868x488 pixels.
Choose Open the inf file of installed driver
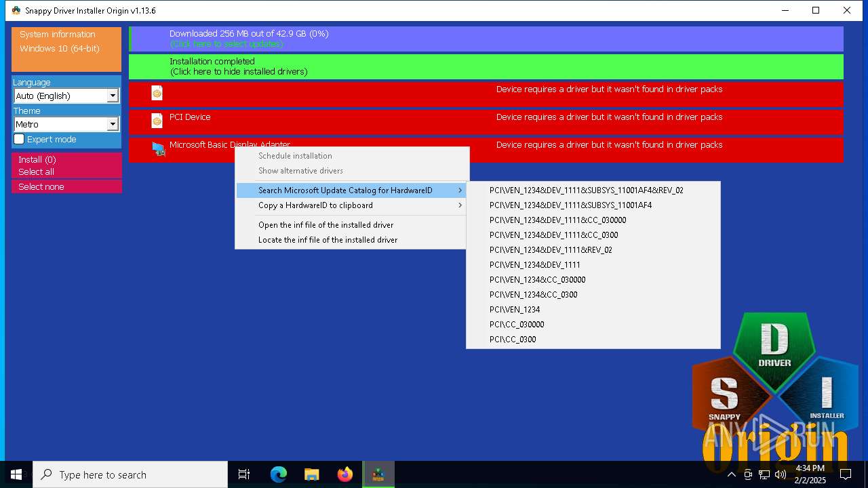point(351,225)
